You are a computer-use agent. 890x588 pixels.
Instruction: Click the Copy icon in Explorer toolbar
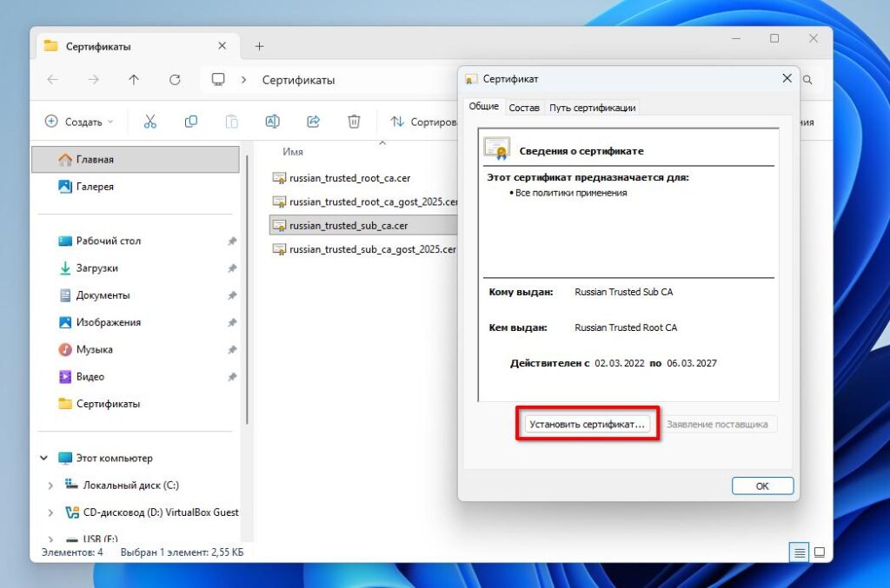pyautogui.click(x=190, y=122)
